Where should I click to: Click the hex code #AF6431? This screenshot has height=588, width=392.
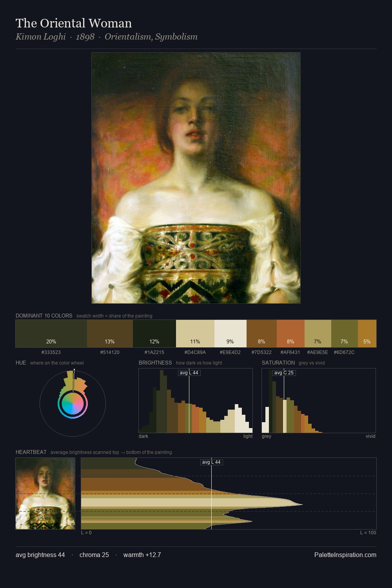pos(290,352)
